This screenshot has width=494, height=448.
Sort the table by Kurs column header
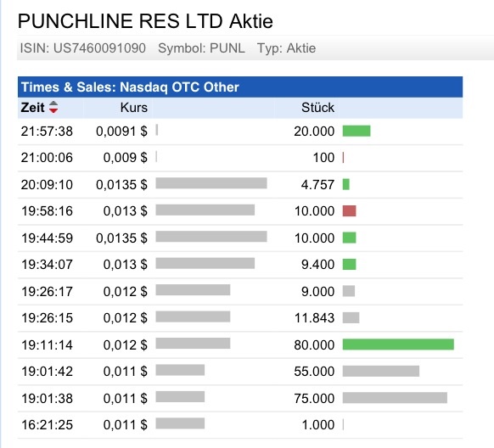click(x=133, y=108)
